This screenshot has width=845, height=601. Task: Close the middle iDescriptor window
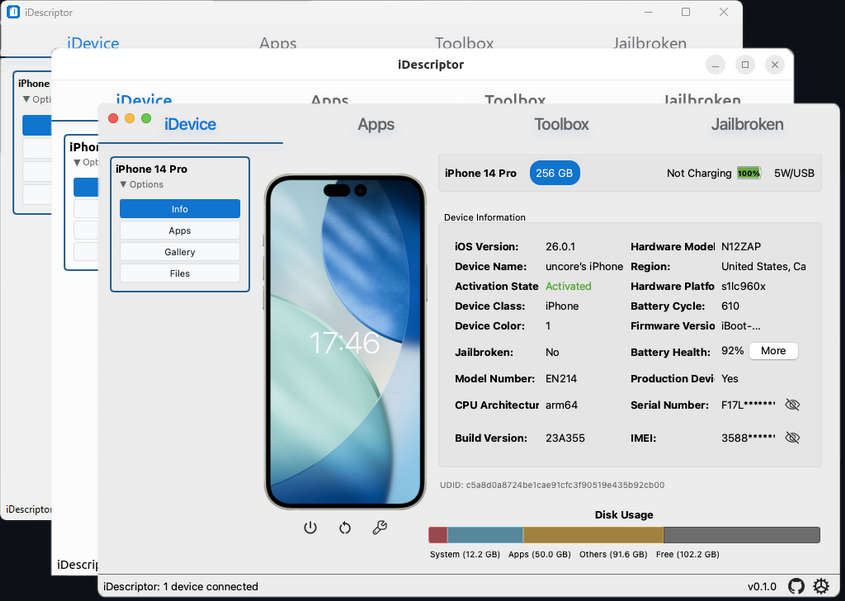click(775, 65)
